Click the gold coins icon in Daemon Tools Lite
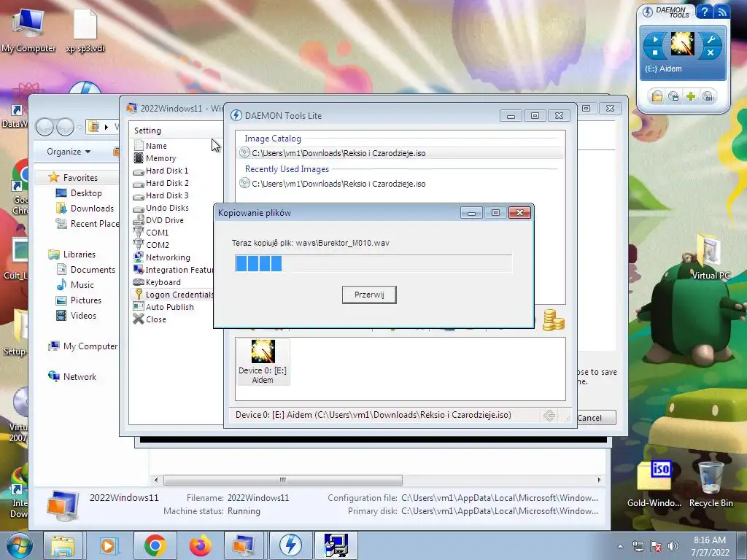Screen dimensions: 747x560 [554, 319]
